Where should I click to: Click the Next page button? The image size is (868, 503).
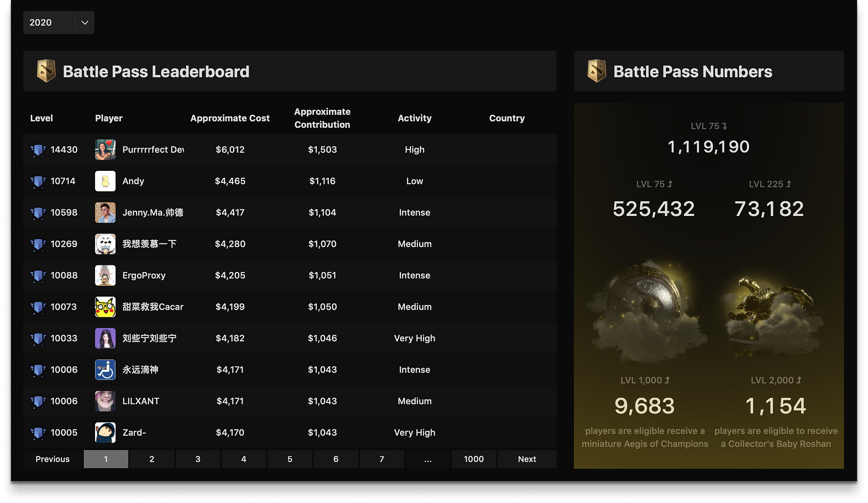[526, 459]
